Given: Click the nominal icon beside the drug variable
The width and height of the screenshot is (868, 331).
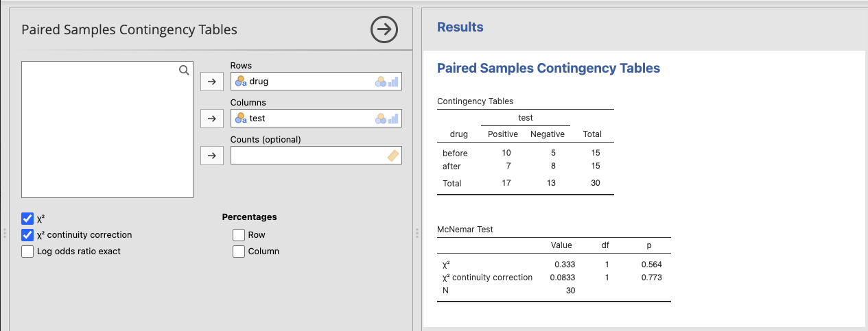Looking at the screenshot, I should pos(241,82).
